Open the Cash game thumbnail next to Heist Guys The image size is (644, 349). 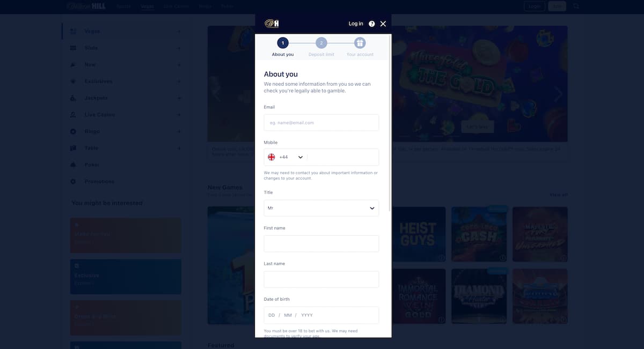479,235
